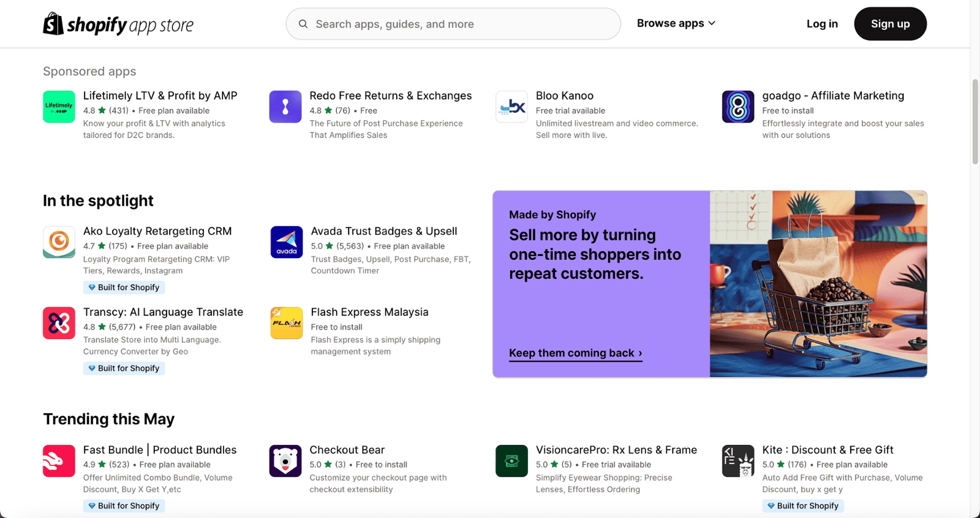980x518 pixels.
Task: Click the 'Sell more by turning' banner headline
Action: (x=595, y=254)
